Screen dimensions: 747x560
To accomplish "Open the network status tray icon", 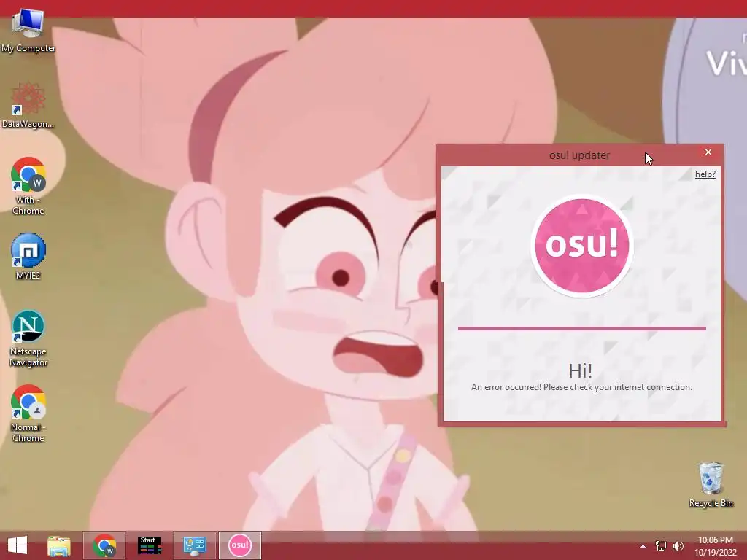I will coord(661,545).
